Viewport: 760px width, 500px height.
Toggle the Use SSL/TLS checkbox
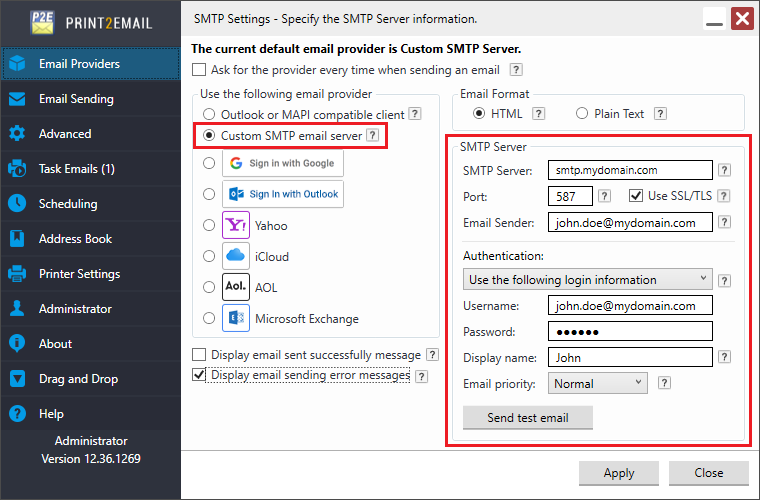coord(636,196)
